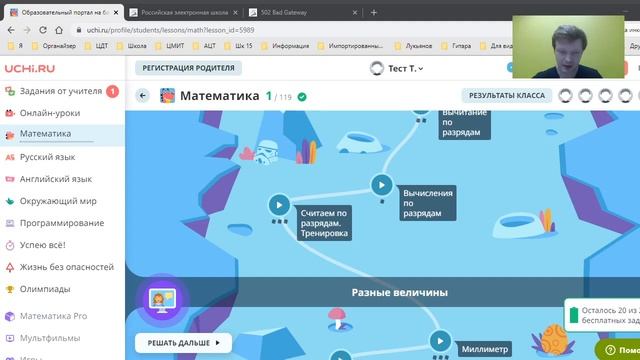The height and width of the screenshot is (360, 640).
Task: Click the trophy icon next to Олимпиады
Action: click(10, 289)
